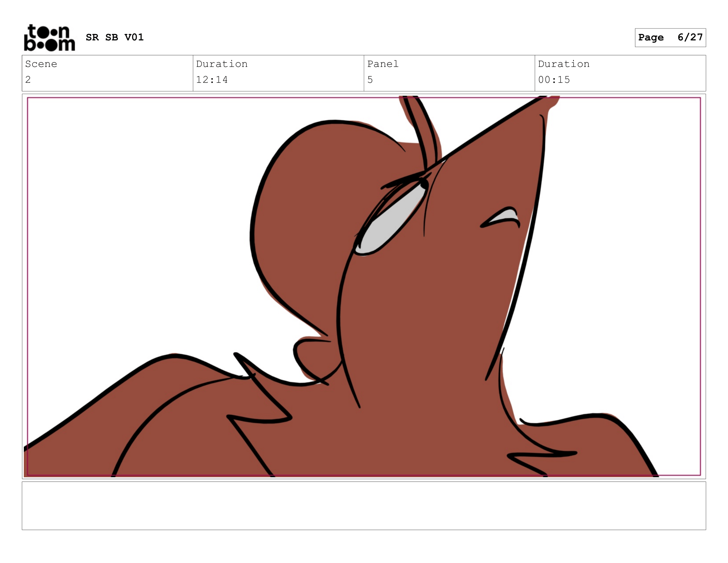The height and width of the screenshot is (563, 728).
Task: Click the Duration label above 00:15
Action: [x=564, y=64]
